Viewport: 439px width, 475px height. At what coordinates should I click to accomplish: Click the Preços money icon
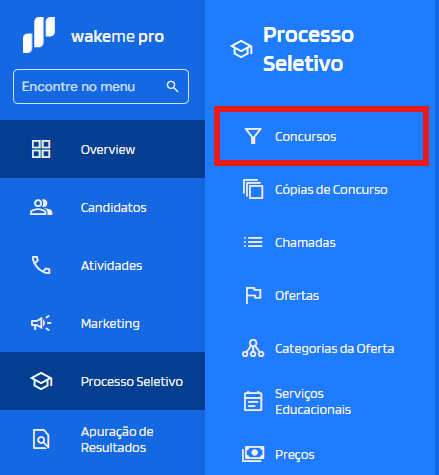click(253, 454)
